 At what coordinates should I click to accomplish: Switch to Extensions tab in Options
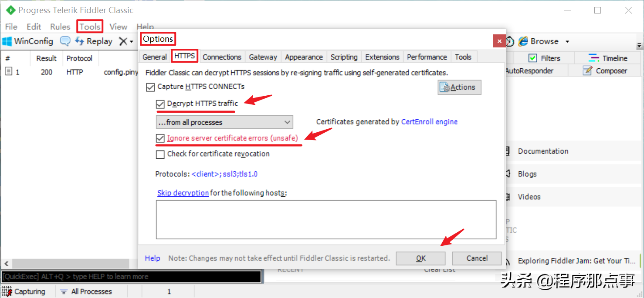(x=382, y=57)
